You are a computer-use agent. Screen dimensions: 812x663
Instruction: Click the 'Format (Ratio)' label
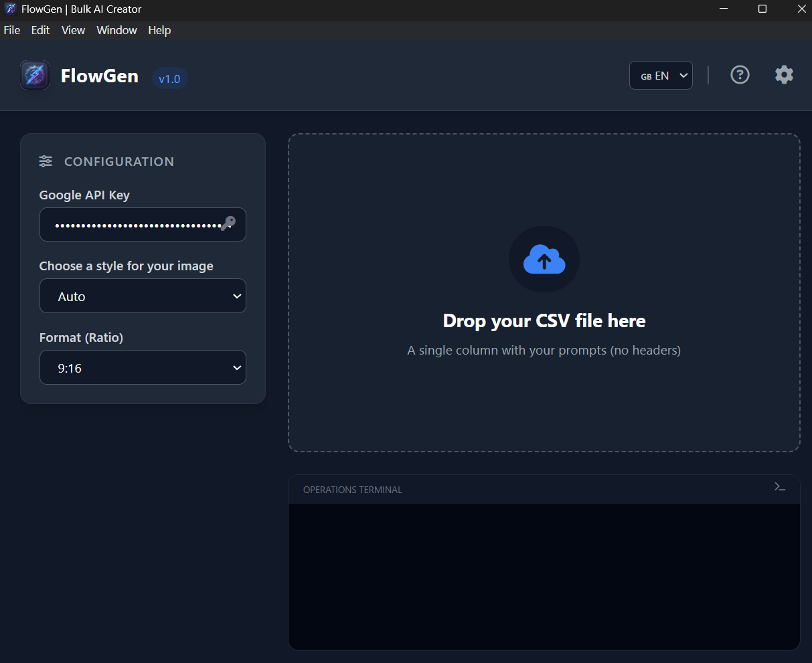coord(81,338)
